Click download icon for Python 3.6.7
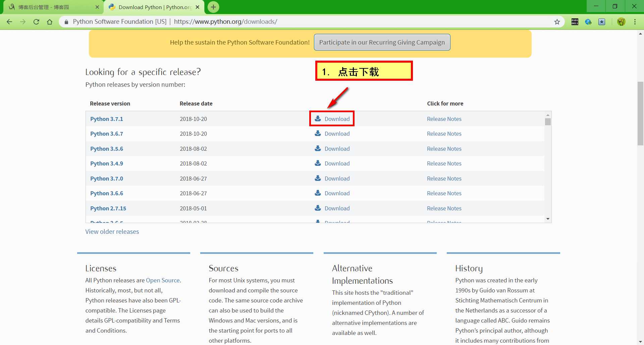 tap(318, 133)
